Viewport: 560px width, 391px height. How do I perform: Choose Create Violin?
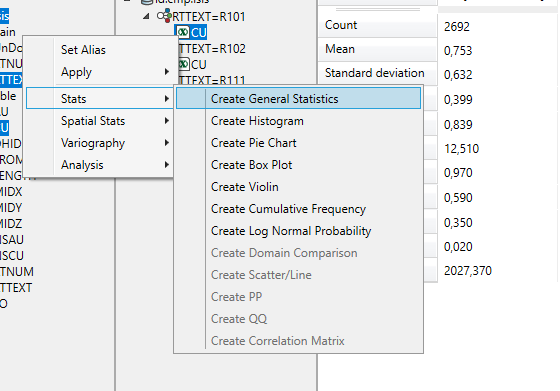(x=298, y=187)
